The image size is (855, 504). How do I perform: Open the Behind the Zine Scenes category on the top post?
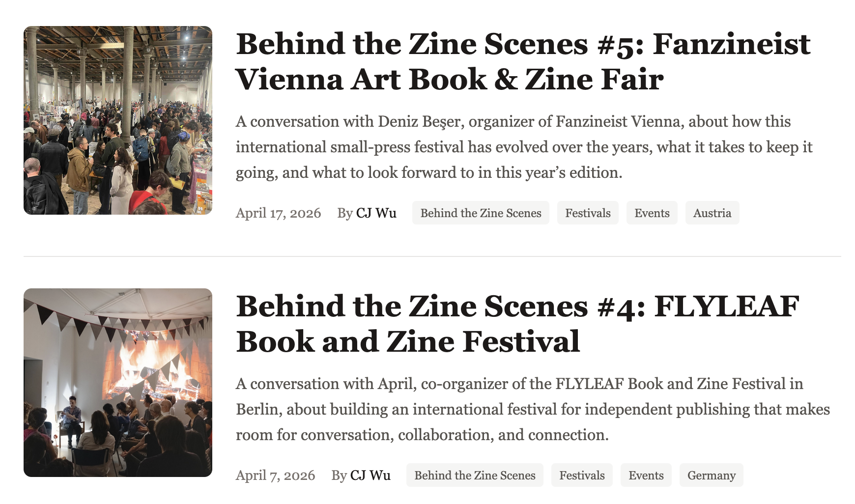(x=480, y=213)
